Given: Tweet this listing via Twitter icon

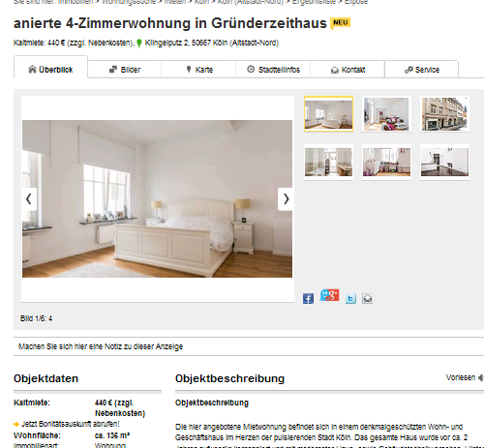Looking at the screenshot, I should (350, 299).
